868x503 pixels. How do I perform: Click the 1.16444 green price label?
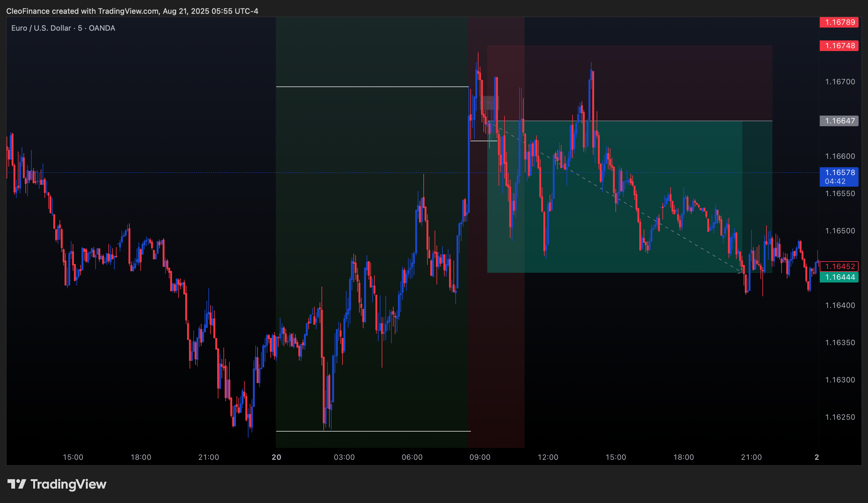pyautogui.click(x=839, y=277)
